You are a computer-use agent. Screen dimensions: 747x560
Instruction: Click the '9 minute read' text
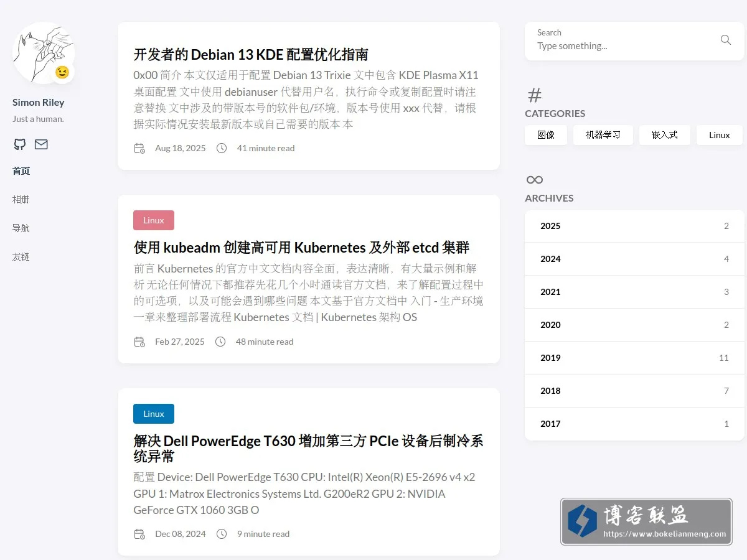coord(263,534)
